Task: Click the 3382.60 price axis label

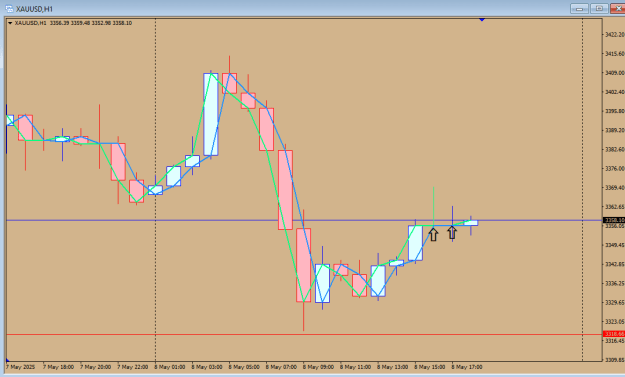Action: click(x=615, y=149)
